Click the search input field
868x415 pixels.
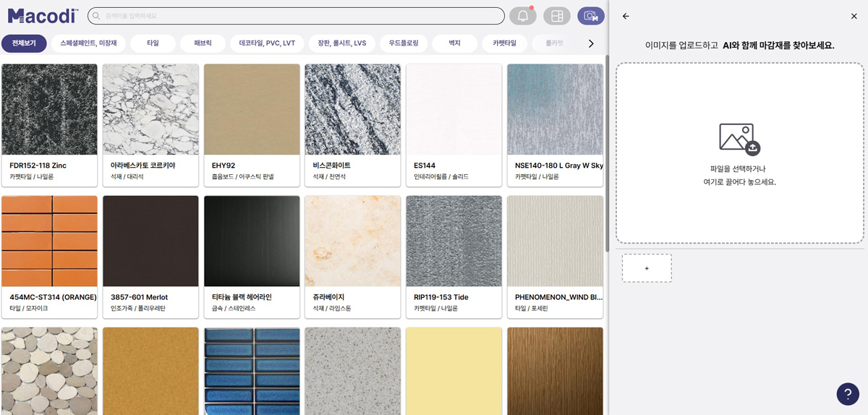click(x=296, y=16)
